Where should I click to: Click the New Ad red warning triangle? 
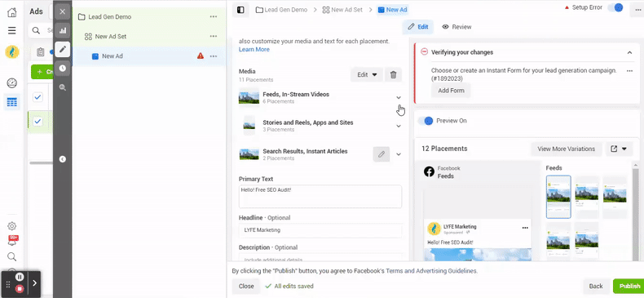click(x=201, y=56)
